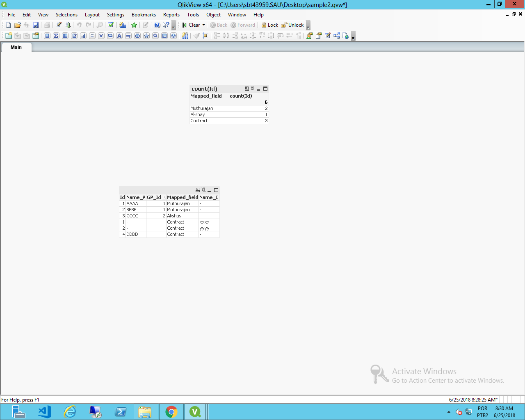This screenshot has height=420, width=525.
Task: Switch to the Main sheet tab
Action: (16, 47)
